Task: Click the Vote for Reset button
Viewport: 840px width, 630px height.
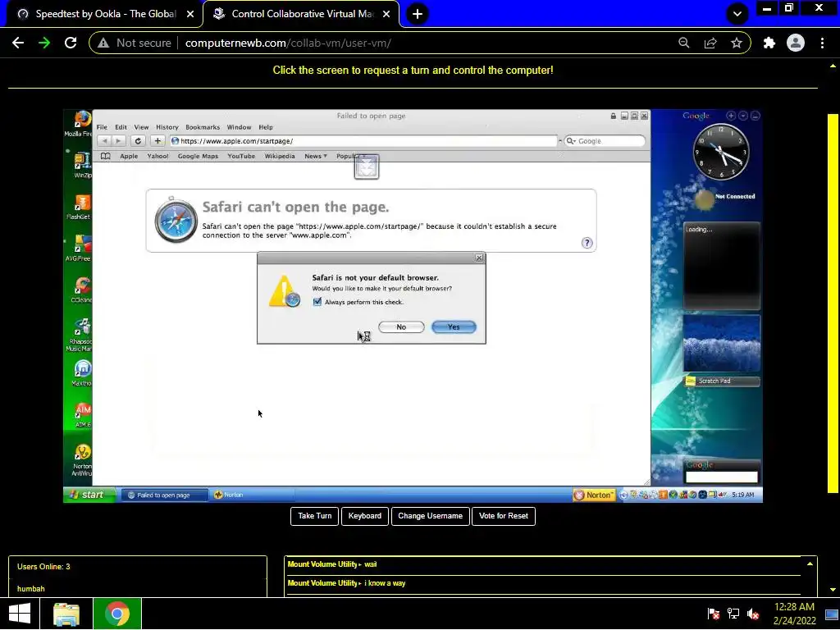Action: [504, 516]
